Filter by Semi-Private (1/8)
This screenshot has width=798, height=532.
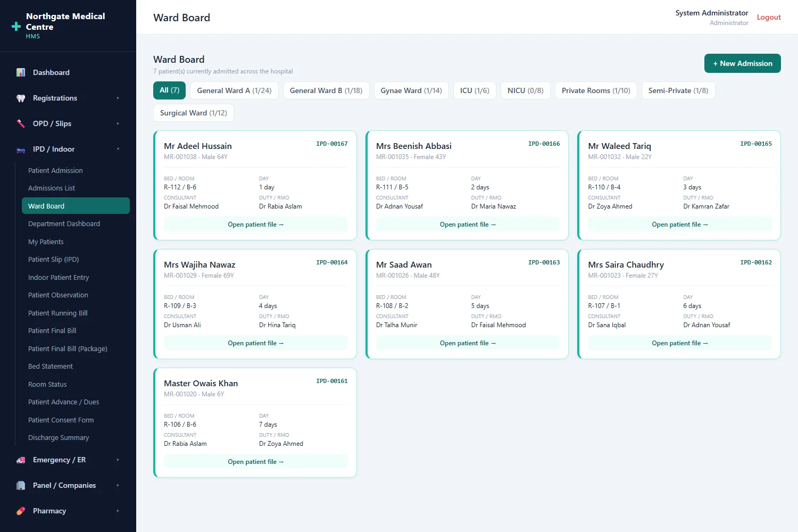(x=678, y=90)
